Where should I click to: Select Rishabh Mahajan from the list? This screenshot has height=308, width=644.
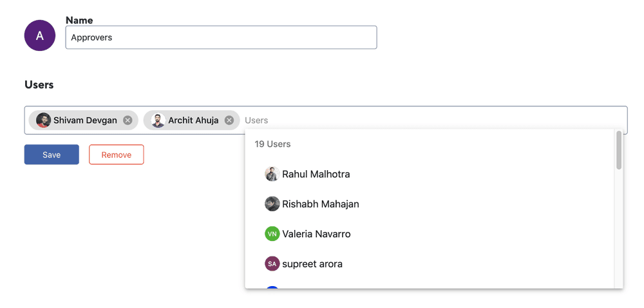click(320, 204)
